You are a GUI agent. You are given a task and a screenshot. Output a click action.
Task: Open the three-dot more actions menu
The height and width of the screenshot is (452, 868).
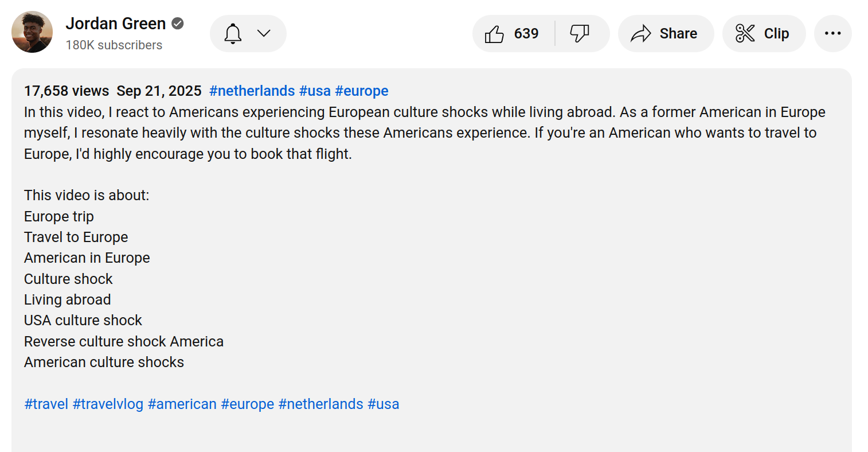pos(832,34)
